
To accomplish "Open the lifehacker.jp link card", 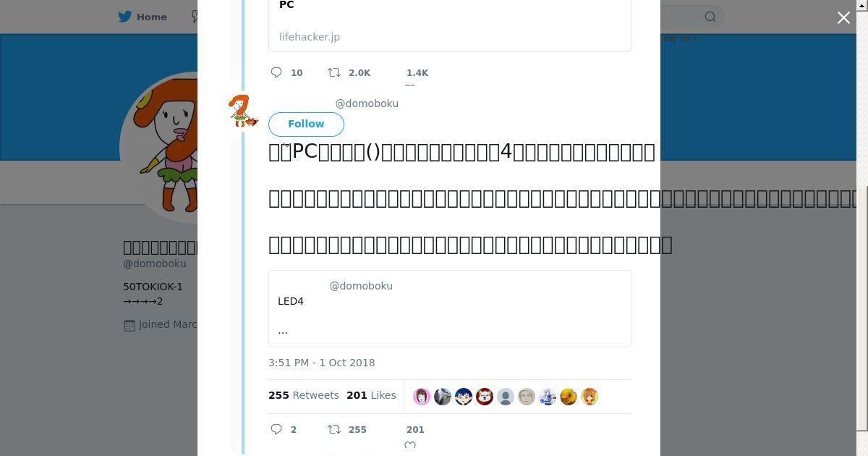I will tap(449, 25).
